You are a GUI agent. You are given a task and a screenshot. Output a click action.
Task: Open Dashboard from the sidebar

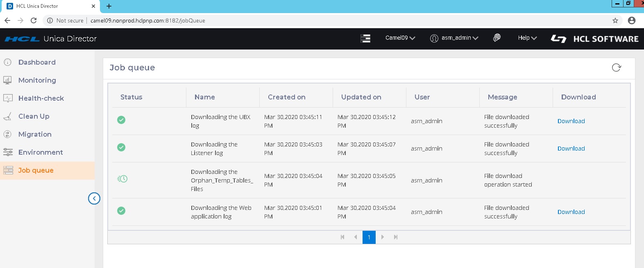click(x=37, y=62)
